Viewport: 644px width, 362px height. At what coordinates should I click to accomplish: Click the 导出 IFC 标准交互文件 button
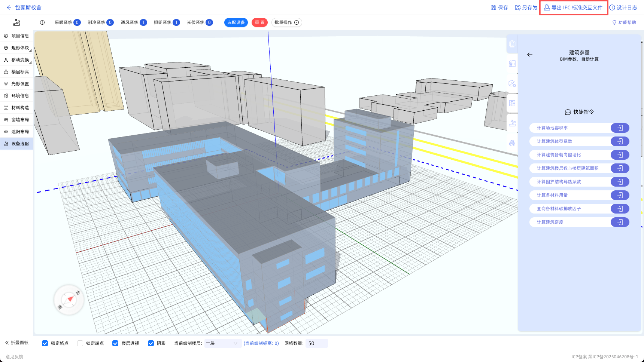pos(573,7)
